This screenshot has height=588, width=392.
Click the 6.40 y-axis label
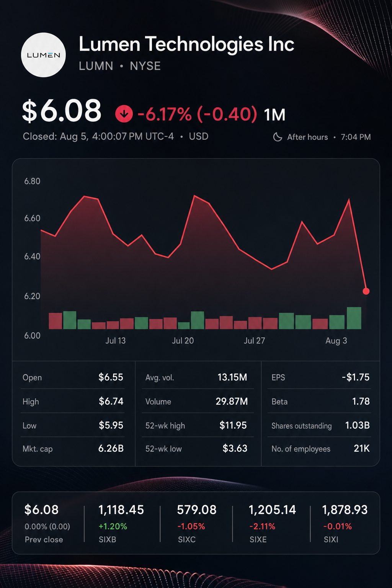32,256
